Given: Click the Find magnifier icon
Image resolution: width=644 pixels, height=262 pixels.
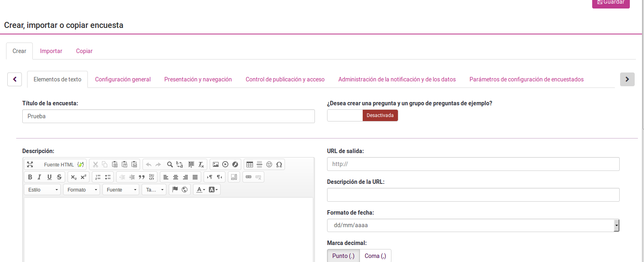Looking at the screenshot, I should (x=170, y=164).
